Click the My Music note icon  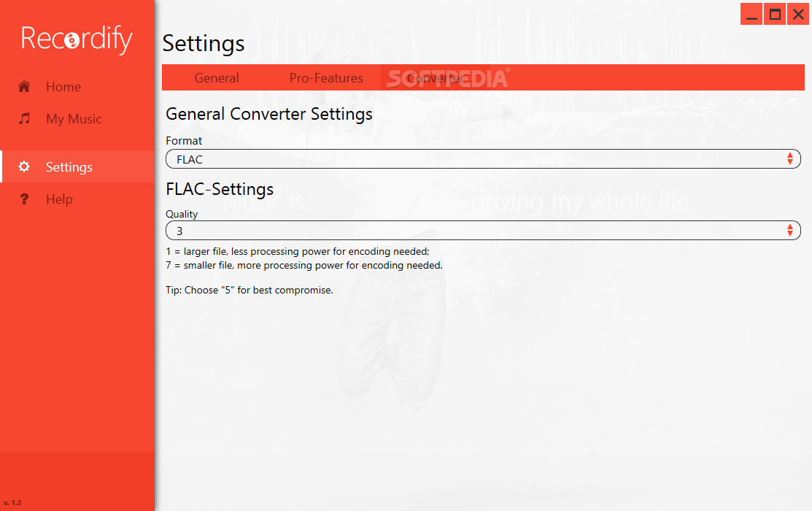pyautogui.click(x=24, y=119)
